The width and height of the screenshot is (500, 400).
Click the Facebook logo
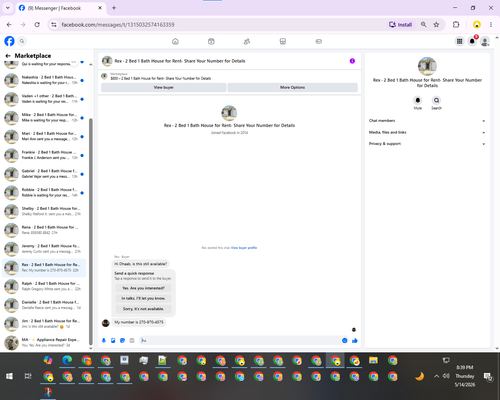tap(9, 41)
